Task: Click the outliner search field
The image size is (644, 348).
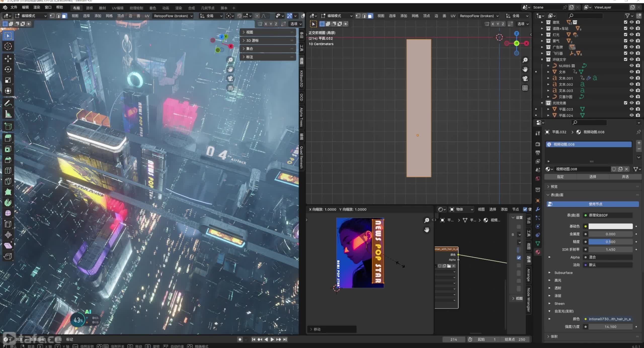Action: pyautogui.click(x=585, y=16)
